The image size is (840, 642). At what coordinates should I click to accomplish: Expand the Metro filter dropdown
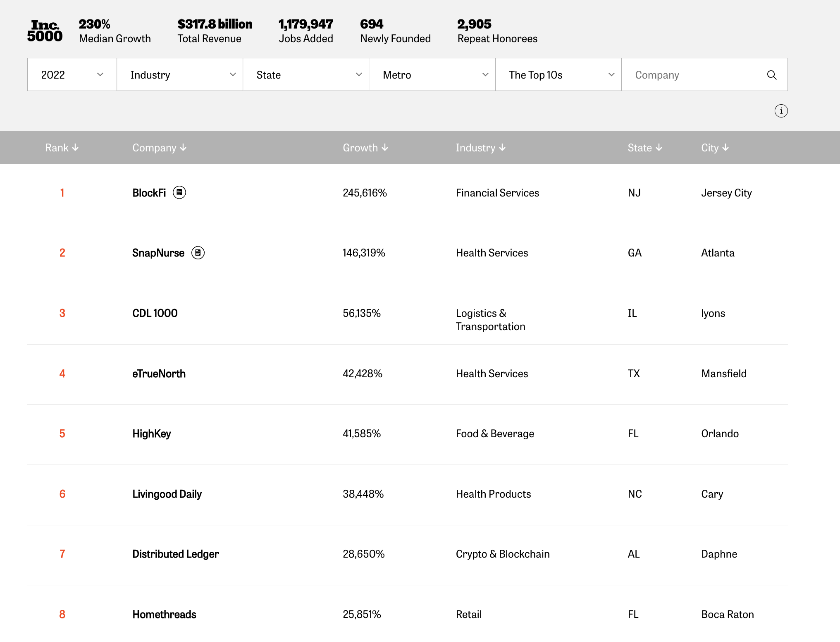(432, 74)
